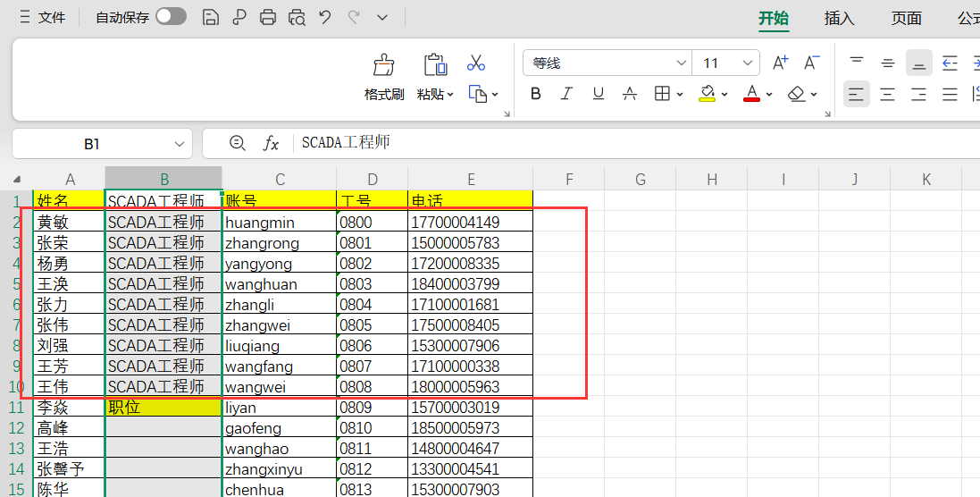Center-align text horizontally
The image size is (980, 497).
887,94
